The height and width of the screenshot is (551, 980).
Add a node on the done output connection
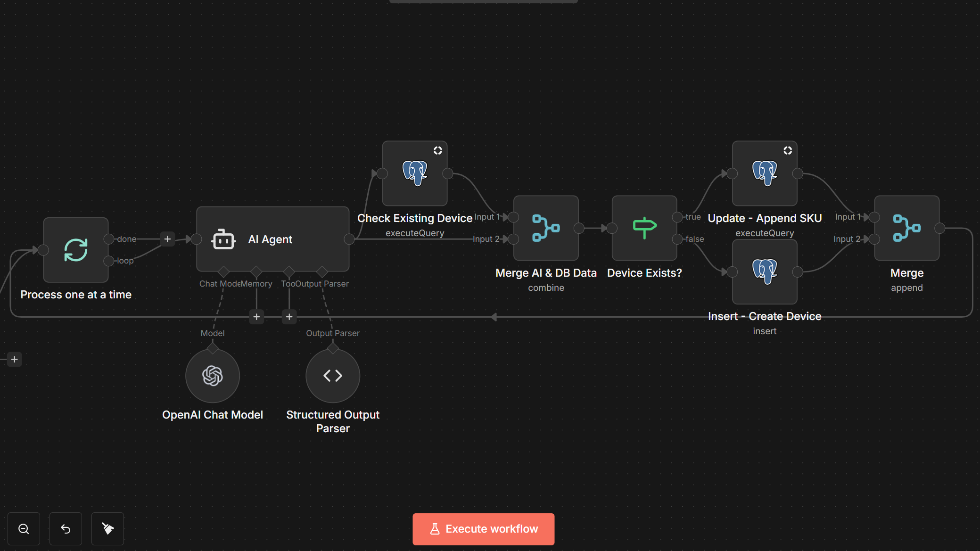(167, 239)
